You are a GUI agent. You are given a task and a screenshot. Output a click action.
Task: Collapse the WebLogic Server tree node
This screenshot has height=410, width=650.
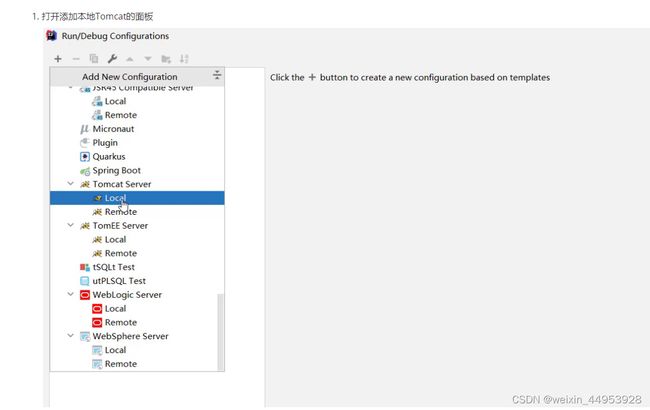70,294
